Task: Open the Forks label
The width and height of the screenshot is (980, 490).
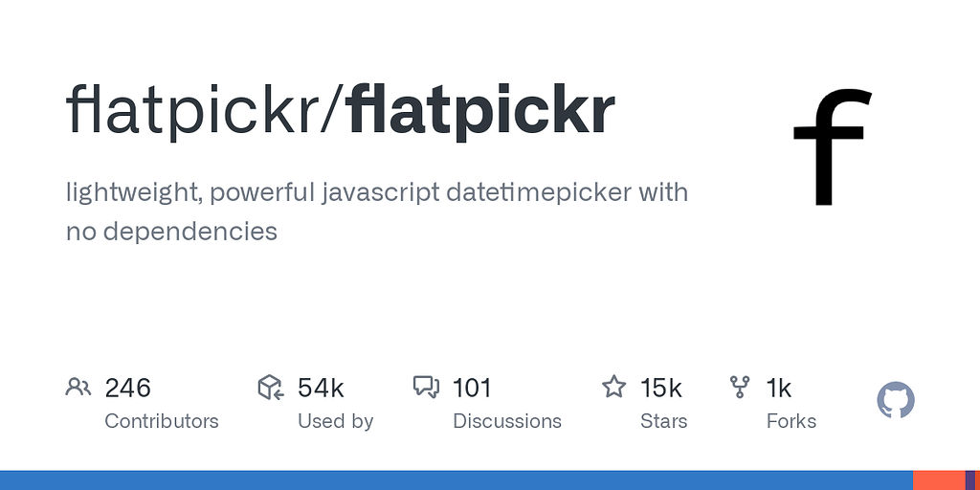Action: (791, 421)
